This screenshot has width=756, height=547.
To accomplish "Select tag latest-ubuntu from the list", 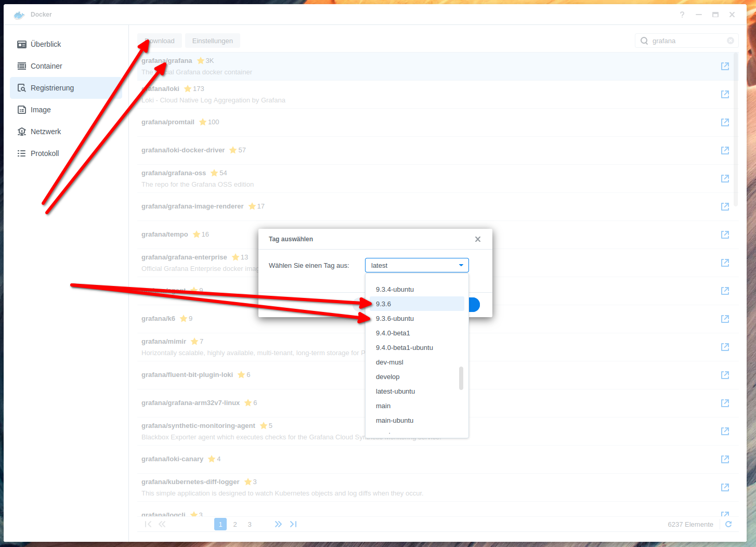I will (417, 391).
